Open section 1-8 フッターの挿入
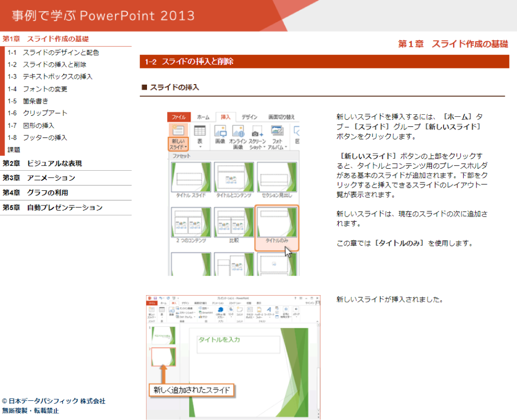This screenshot has width=517, height=420. (x=37, y=137)
